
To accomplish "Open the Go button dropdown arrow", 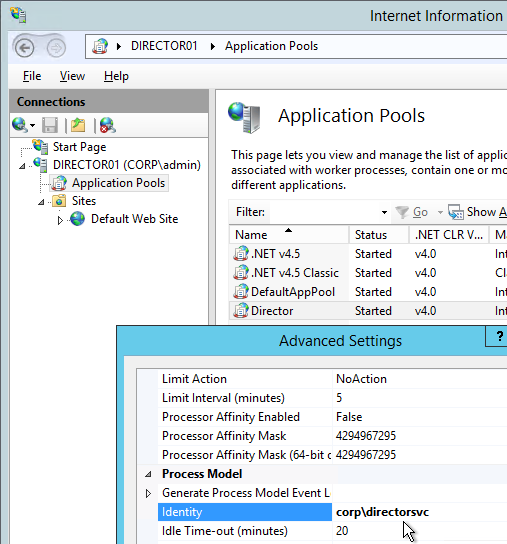I will tap(440, 212).
